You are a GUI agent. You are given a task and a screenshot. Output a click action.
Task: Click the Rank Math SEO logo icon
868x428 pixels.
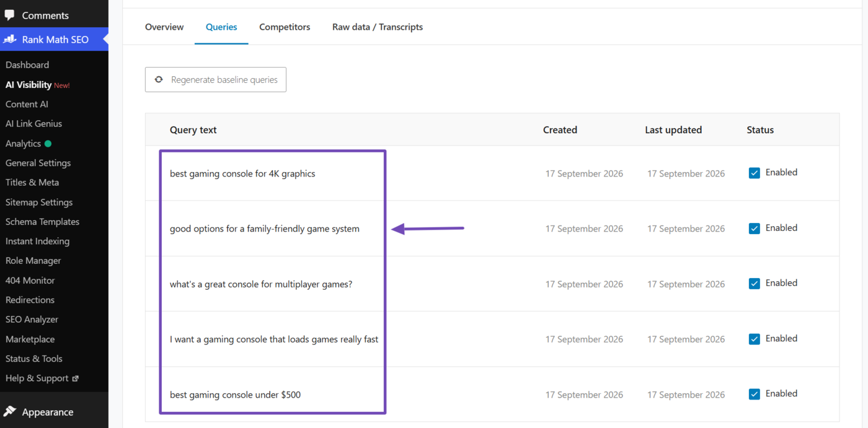9,39
